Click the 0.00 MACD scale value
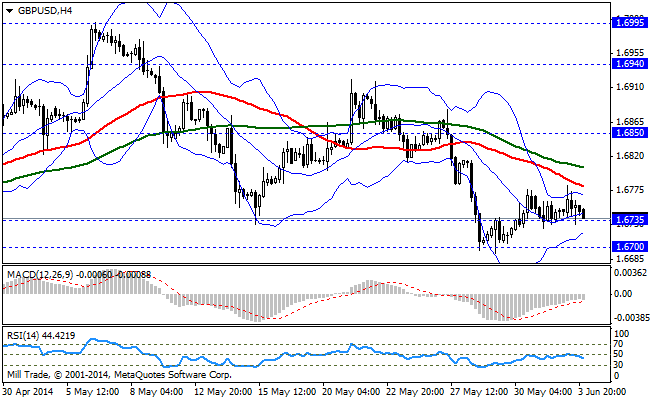Screen dimensions: 650x400 coord(623,294)
